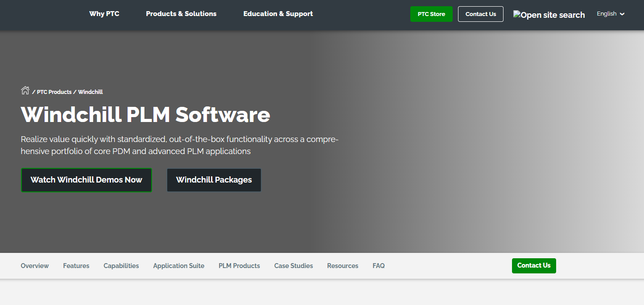
Task: Go to the Application Suite section
Action: (179, 266)
